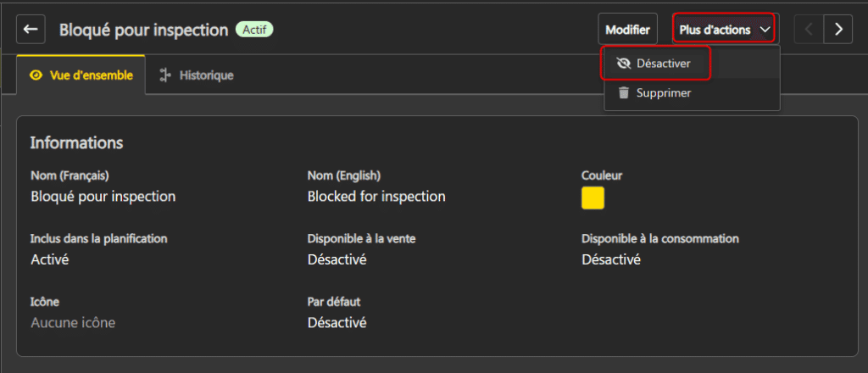The width and height of the screenshot is (868, 373).
Task: Open the Vue d'ensemble tab
Action: (90, 75)
